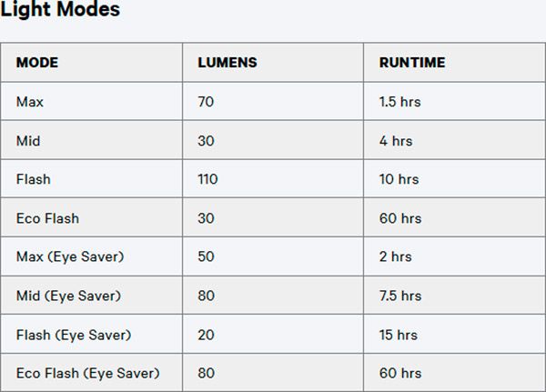Click the 1.5 hrs runtime cell
Screen dimensions: 546x392
[399, 102]
